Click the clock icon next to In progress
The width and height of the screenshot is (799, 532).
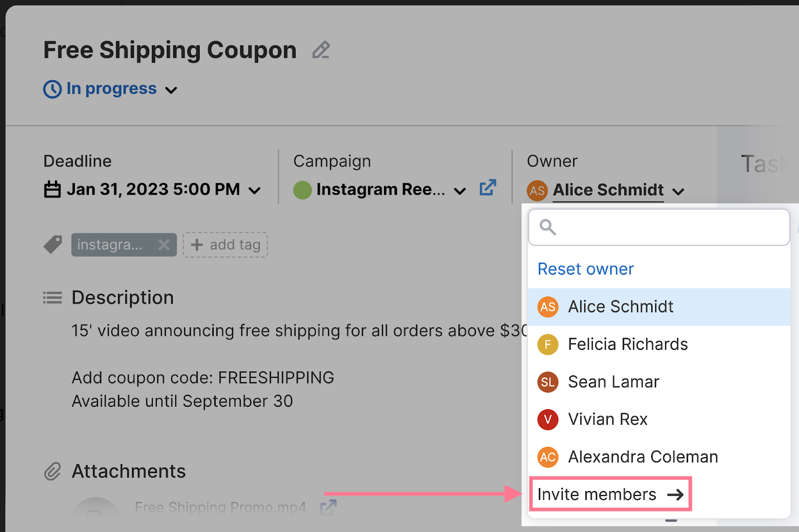coord(52,89)
